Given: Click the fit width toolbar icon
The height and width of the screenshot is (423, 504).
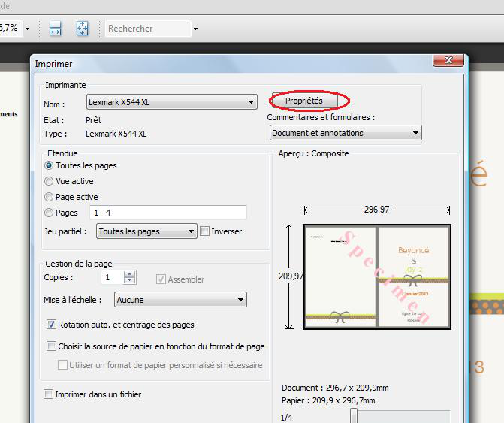Looking at the screenshot, I should pyautogui.click(x=55, y=29).
